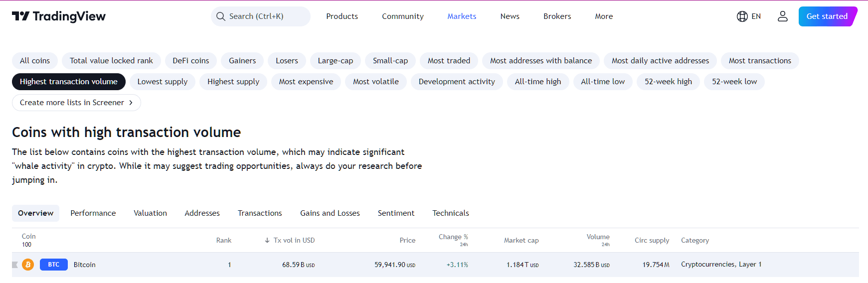Select the Small-cap filter
Screen dimensions: 868x283
tap(390, 61)
